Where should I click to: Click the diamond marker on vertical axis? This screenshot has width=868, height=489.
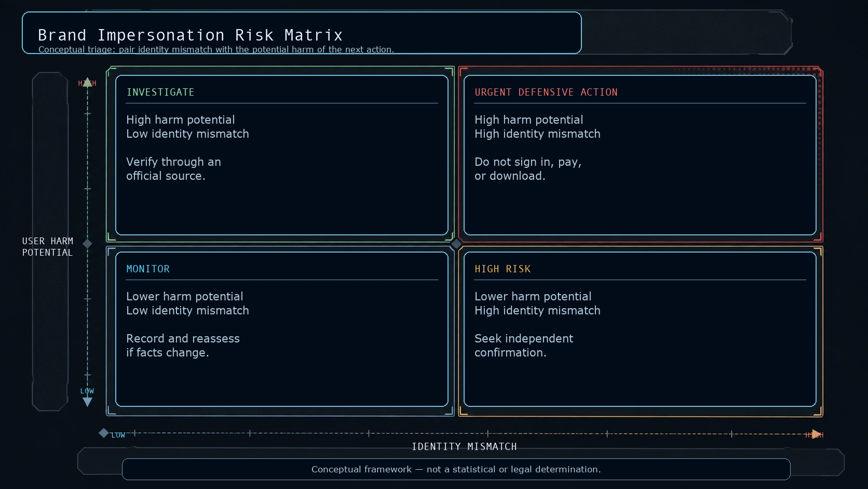tap(87, 243)
